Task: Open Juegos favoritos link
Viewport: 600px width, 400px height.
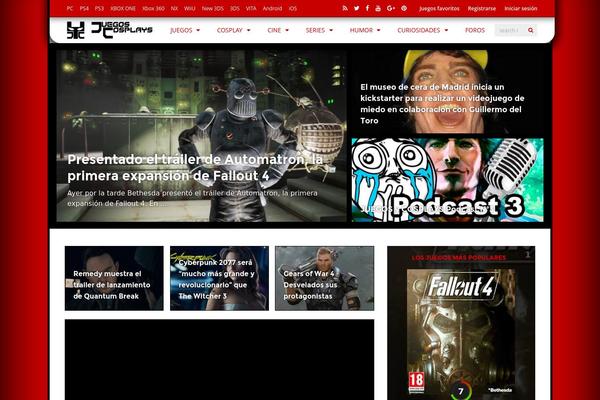Action: [439, 8]
